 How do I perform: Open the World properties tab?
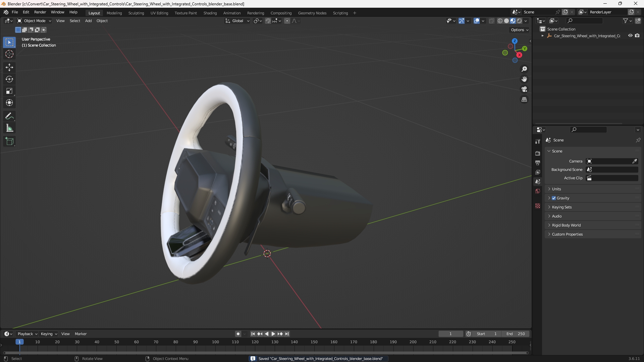pyautogui.click(x=538, y=191)
